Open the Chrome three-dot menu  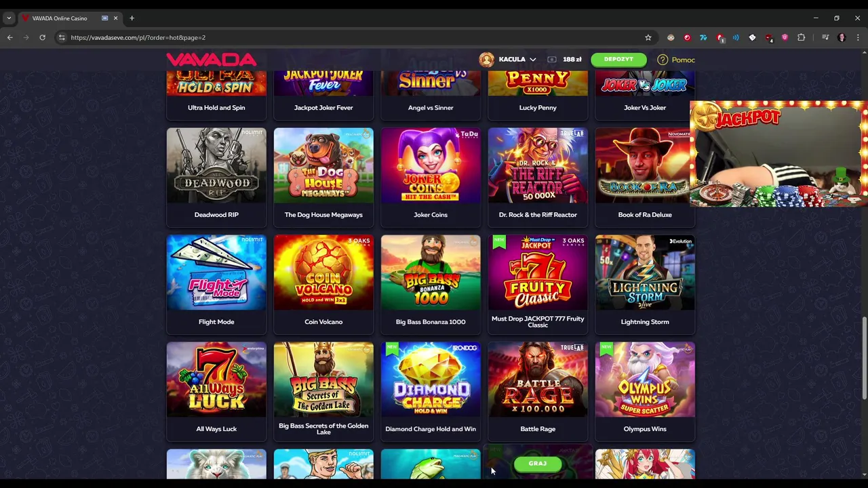(x=858, y=37)
